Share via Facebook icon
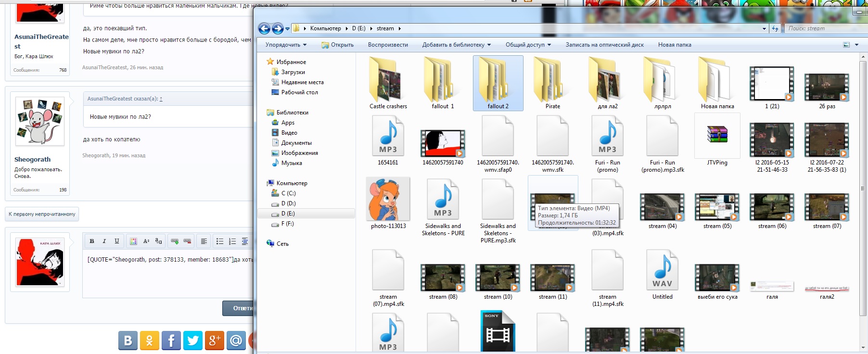 pos(171,341)
